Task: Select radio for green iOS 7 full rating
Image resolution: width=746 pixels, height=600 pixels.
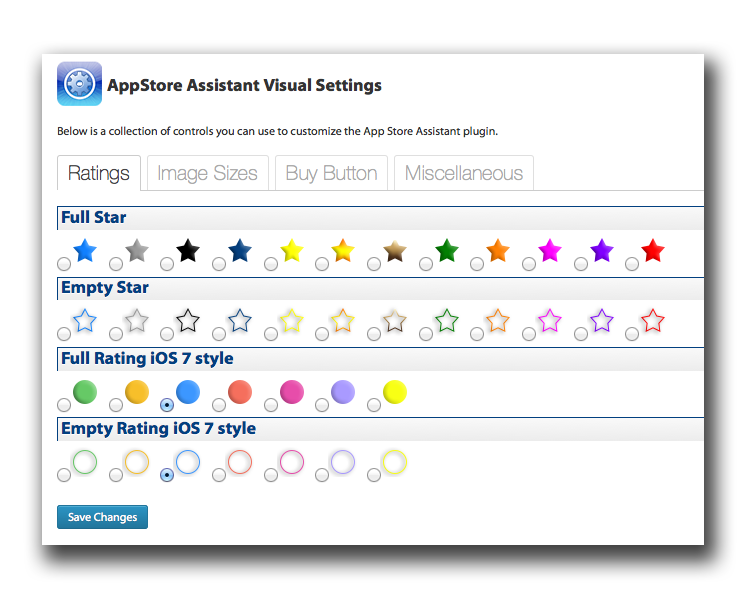Action: [x=64, y=405]
